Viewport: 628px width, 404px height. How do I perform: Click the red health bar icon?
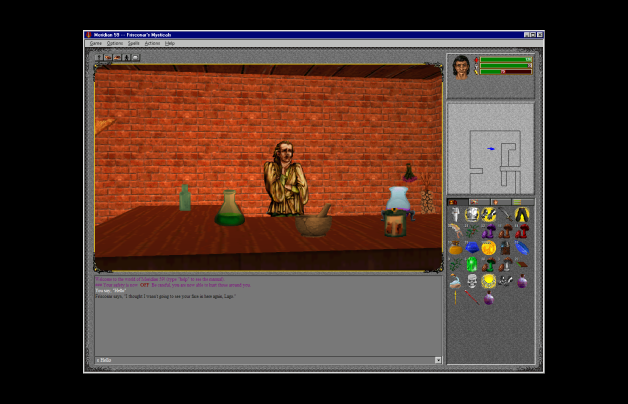tap(476, 60)
